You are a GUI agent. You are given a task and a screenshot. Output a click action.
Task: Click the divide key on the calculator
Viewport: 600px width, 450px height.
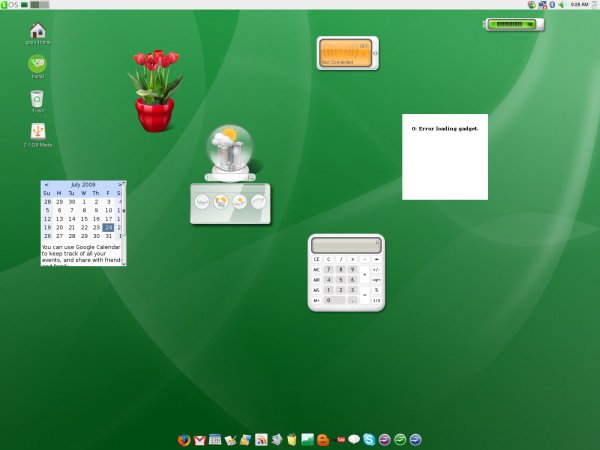[x=341, y=259]
